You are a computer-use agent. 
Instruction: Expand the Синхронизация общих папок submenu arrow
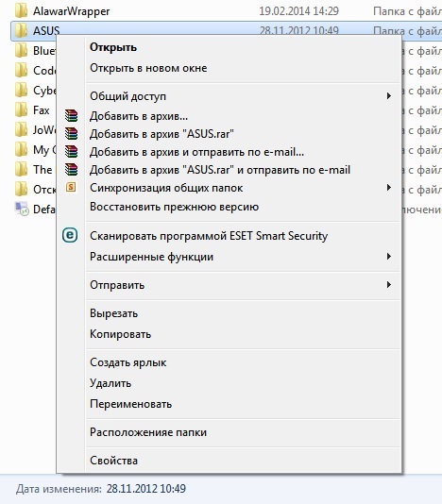click(x=389, y=188)
